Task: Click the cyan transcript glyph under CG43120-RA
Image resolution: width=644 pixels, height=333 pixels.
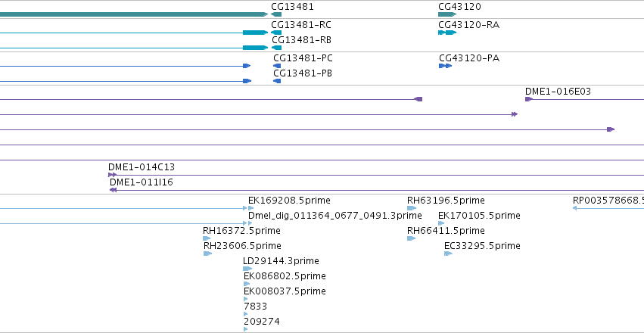Action: [x=447, y=33]
